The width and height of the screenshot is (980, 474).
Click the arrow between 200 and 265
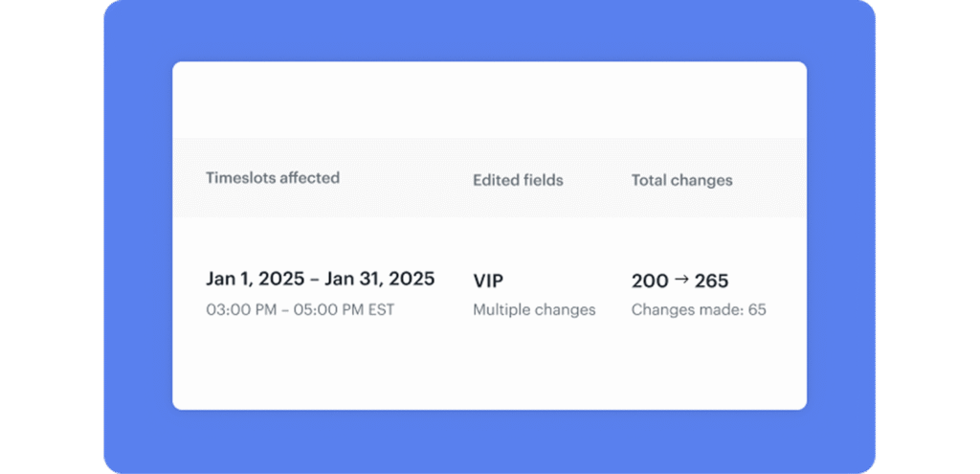pyautogui.click(x=681, y=280)
